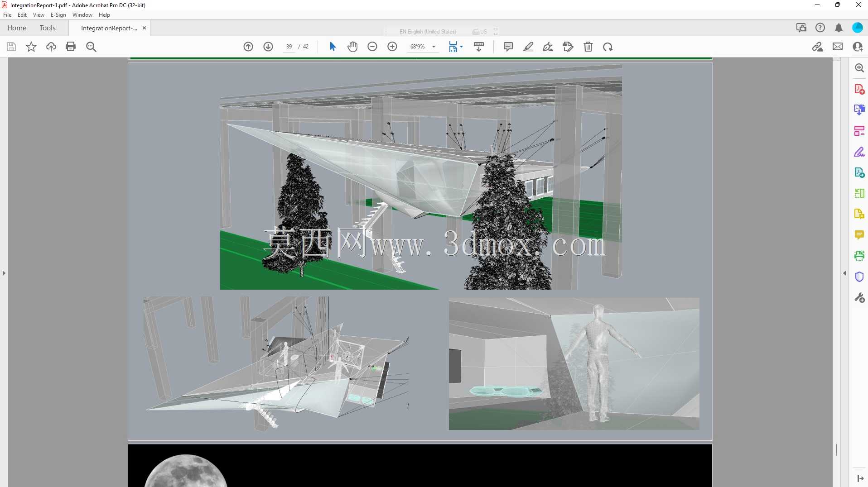Share link to file icon

point(818,47)
